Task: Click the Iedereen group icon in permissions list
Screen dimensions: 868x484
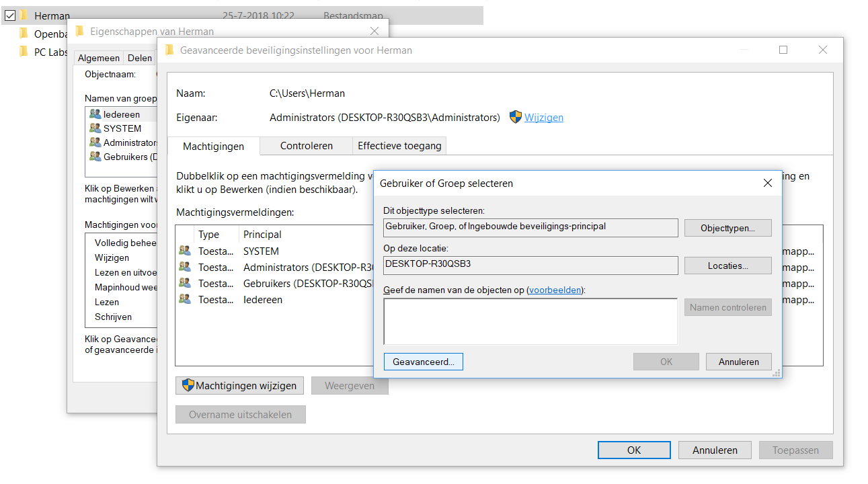Action: click(185, 299)
